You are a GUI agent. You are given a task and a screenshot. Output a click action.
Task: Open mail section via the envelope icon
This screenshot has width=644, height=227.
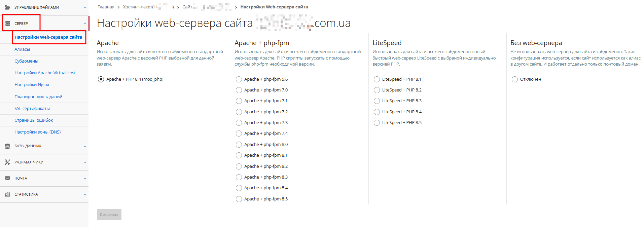[7, 178]
